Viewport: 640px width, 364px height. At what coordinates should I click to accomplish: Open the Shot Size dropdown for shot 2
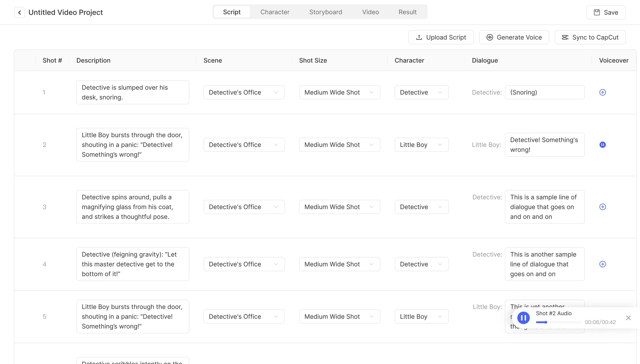340,145
